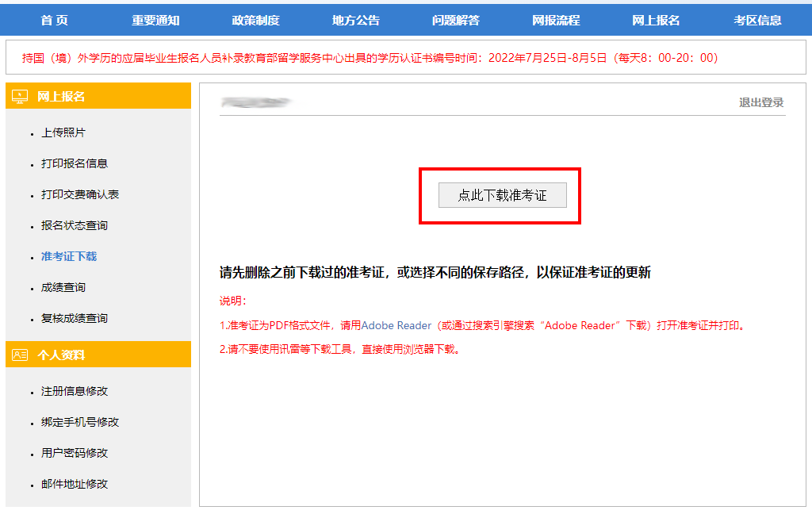812x514 pixels.
Task: Go to 重要通知 in top navigation
Action: coord(155,21)
